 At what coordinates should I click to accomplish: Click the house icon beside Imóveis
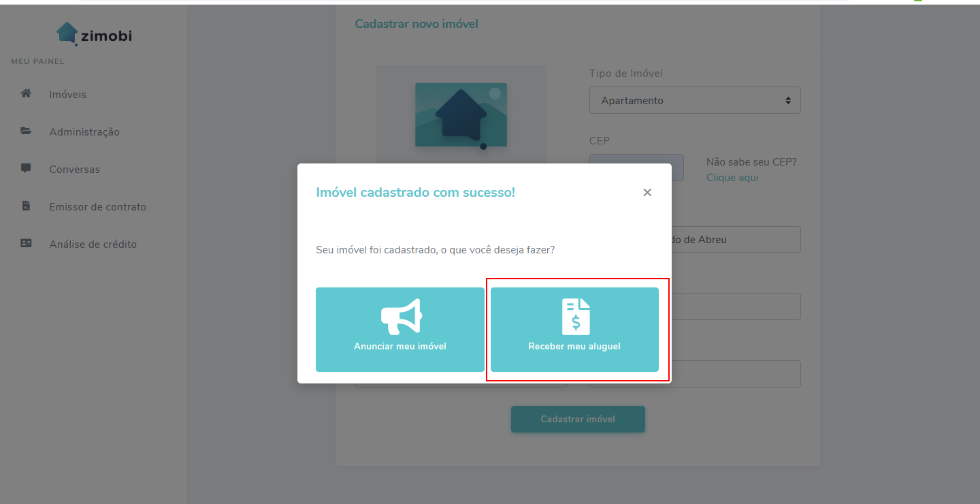(26, 94)
